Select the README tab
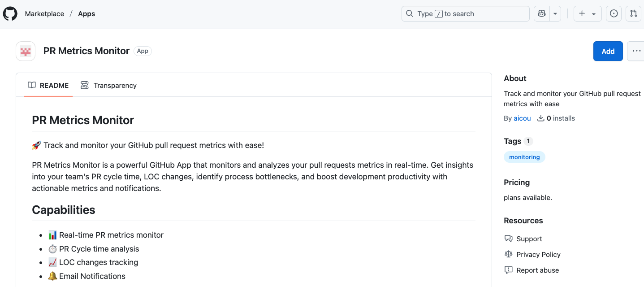The image size is (644, 287). click(48, 85)
